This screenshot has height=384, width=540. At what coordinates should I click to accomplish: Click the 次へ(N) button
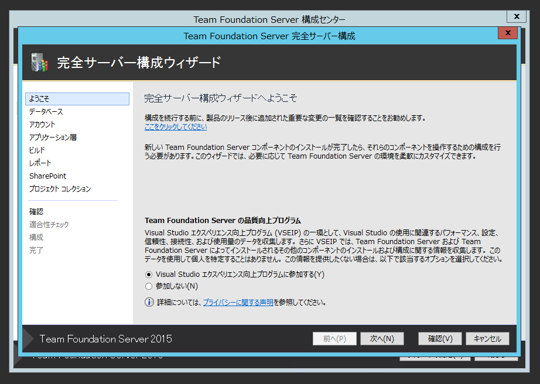(x=382, y=339)
